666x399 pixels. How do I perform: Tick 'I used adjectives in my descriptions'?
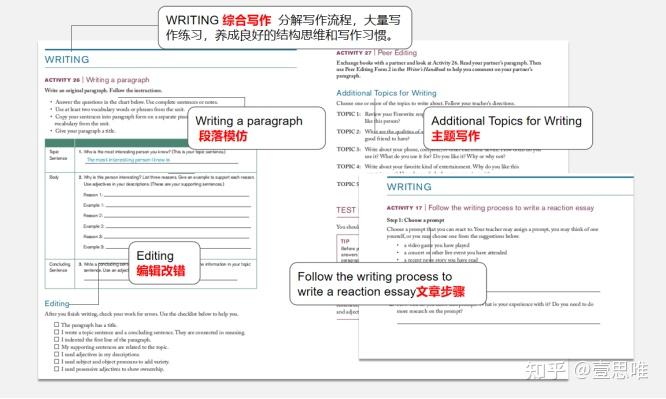point(56,354)
